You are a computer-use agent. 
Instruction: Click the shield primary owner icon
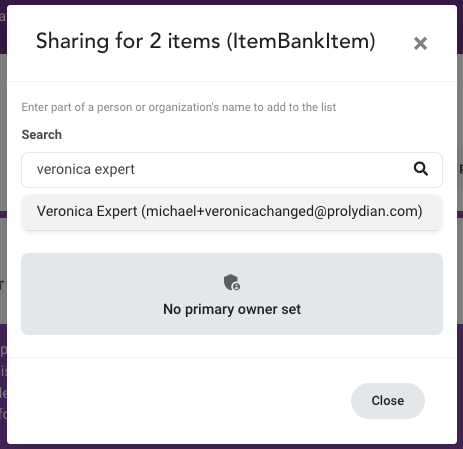232,282
